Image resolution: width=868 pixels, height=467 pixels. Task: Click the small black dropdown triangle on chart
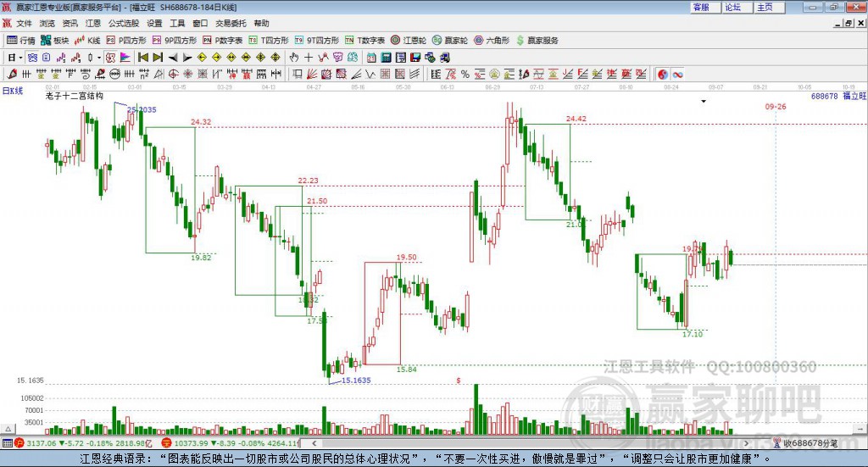coord(704,101)
